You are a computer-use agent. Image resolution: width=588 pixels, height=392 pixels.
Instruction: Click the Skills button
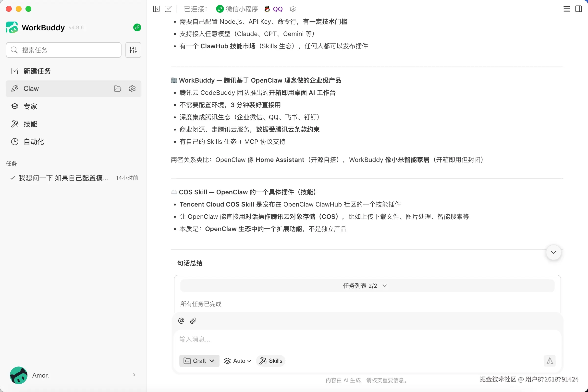tap(271, 361)
